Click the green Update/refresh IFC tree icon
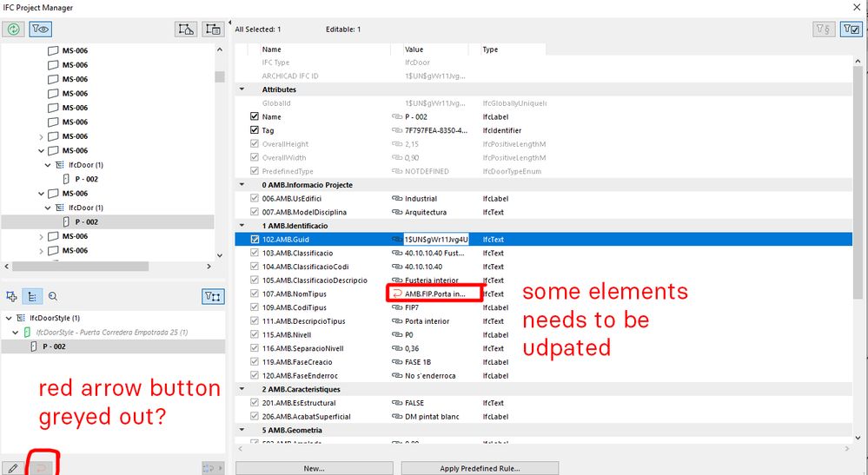Viewport: 868px width, 475px height. (x=13, y=30)
